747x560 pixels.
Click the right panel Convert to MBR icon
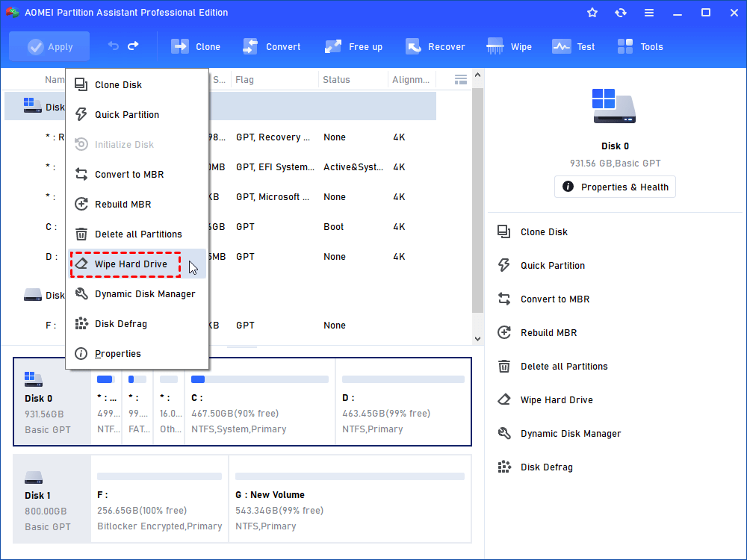(504, 299)
